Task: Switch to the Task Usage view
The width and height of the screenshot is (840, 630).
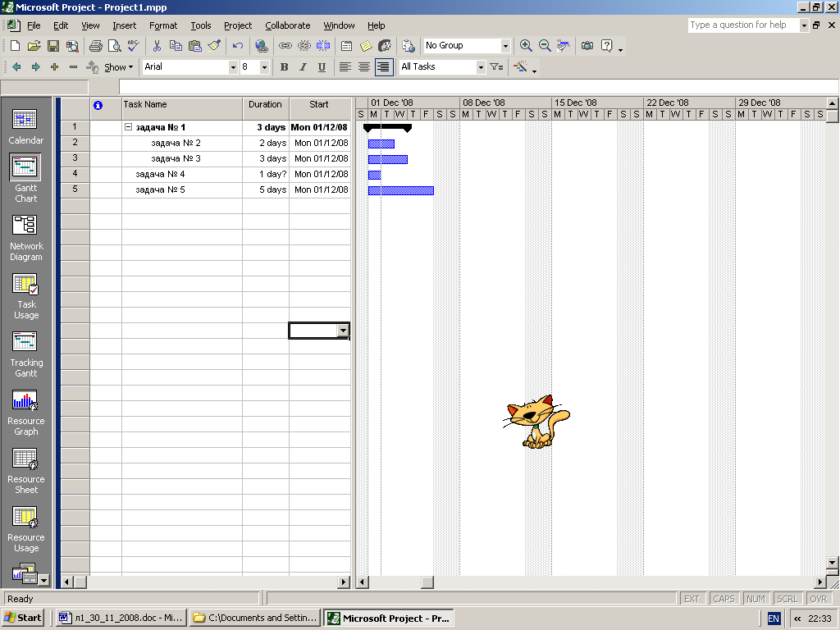Action: point(25,296)
